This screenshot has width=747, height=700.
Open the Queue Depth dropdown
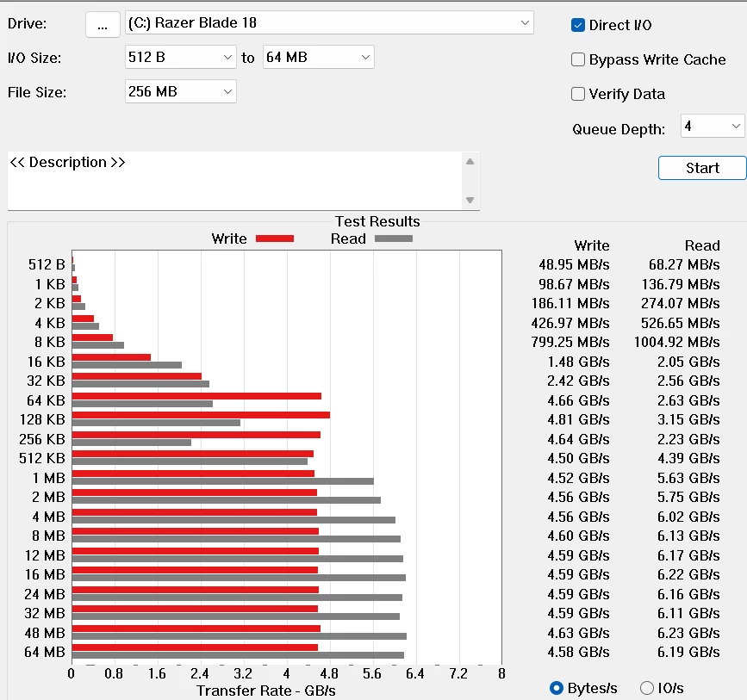(712, 127)
